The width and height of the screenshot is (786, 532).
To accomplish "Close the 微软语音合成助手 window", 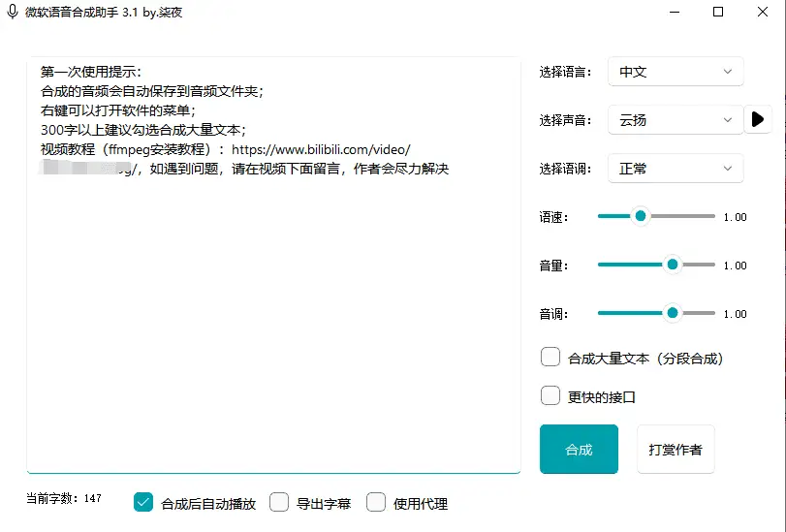I will (x=763, y=12).
